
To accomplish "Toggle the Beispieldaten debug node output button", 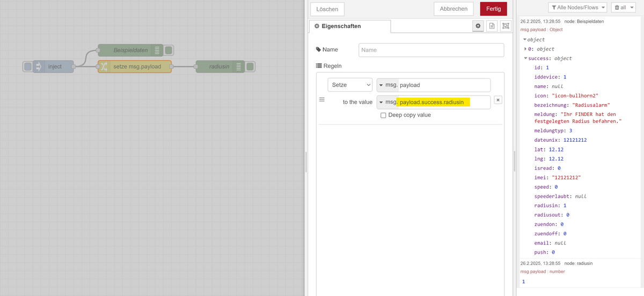I will (x=169, y=50).
